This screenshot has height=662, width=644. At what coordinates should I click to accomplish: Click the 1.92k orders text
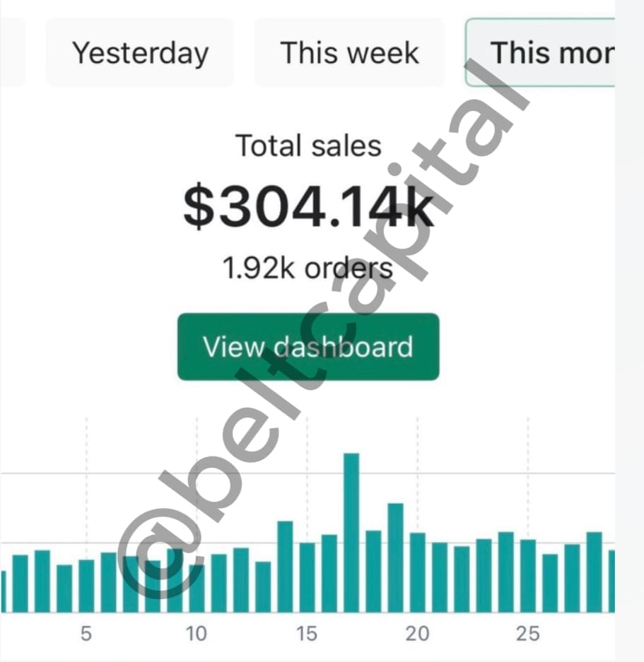point(308,268)
